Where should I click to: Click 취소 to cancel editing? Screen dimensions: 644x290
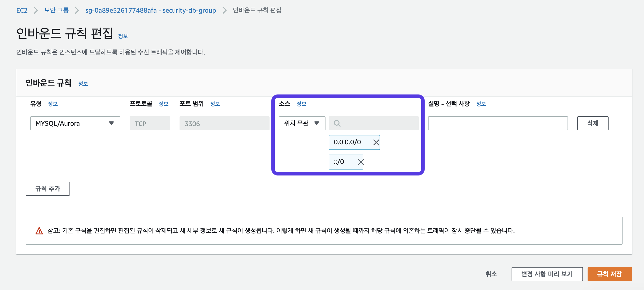coord(491,274)
